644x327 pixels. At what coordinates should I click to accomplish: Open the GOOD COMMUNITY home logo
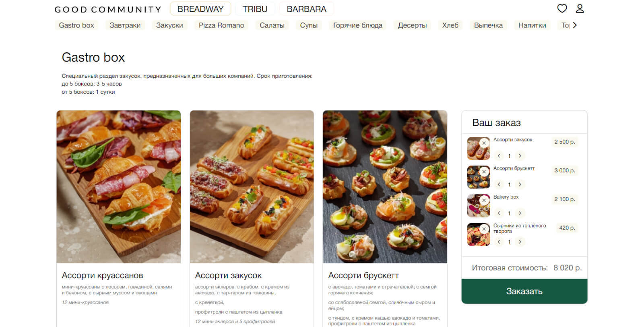click(108, 9)
